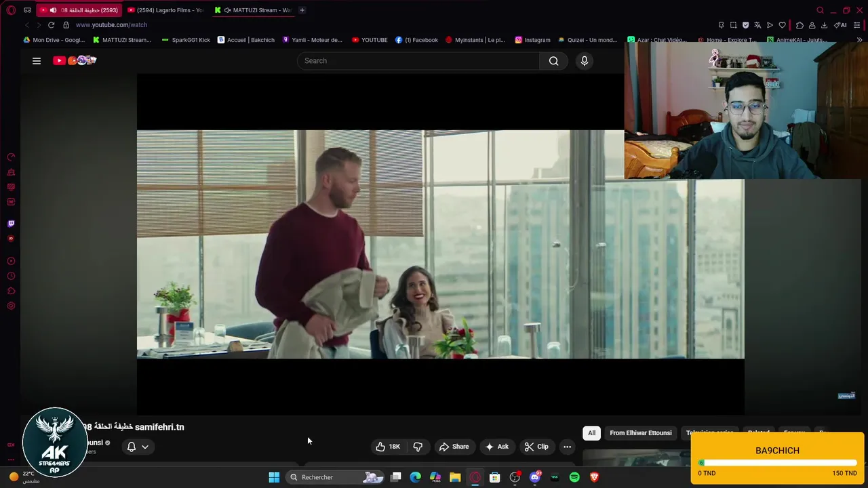Click the YouTube search input field
The image size is (868, 488).
click(x=418, y=61)
